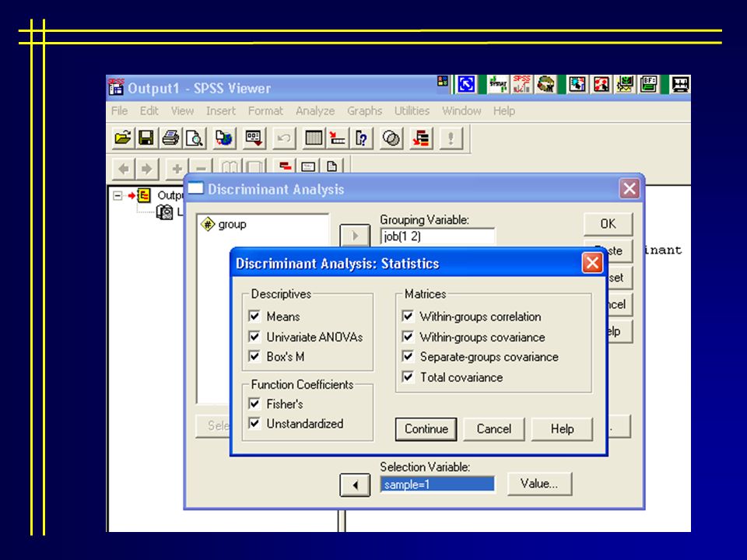Click the SYSTAT icon in title bar strip
747x560 pixels.
(x=498, y=84)
